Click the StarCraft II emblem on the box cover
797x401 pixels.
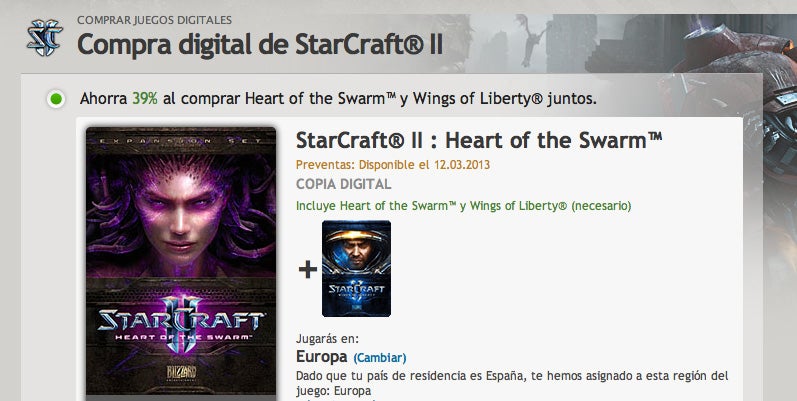point(181,324)
